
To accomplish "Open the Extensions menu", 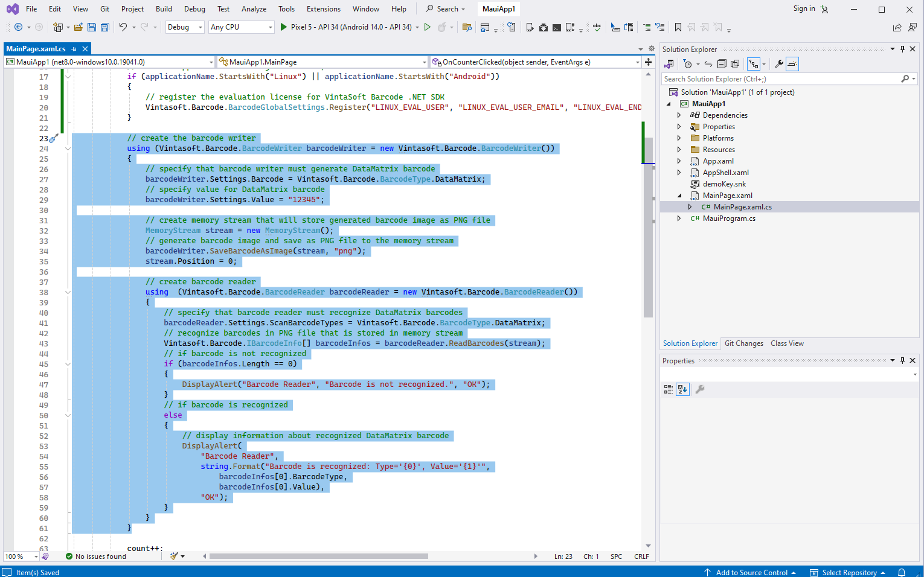I will [324, 9].
